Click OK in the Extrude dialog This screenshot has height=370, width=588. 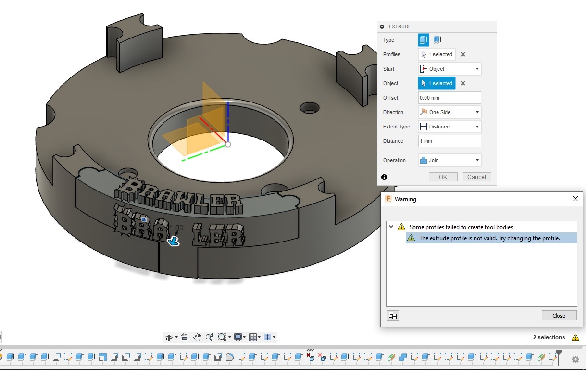click(x=443, y=177)
